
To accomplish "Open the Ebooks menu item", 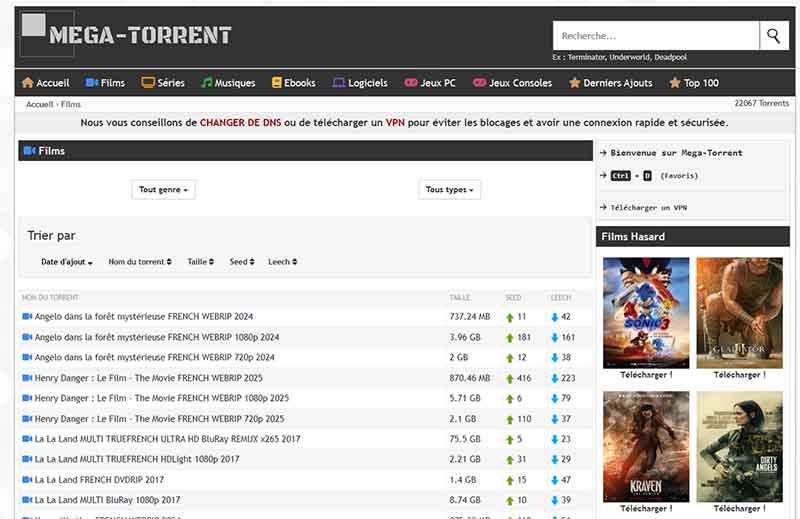I will 294,83.
